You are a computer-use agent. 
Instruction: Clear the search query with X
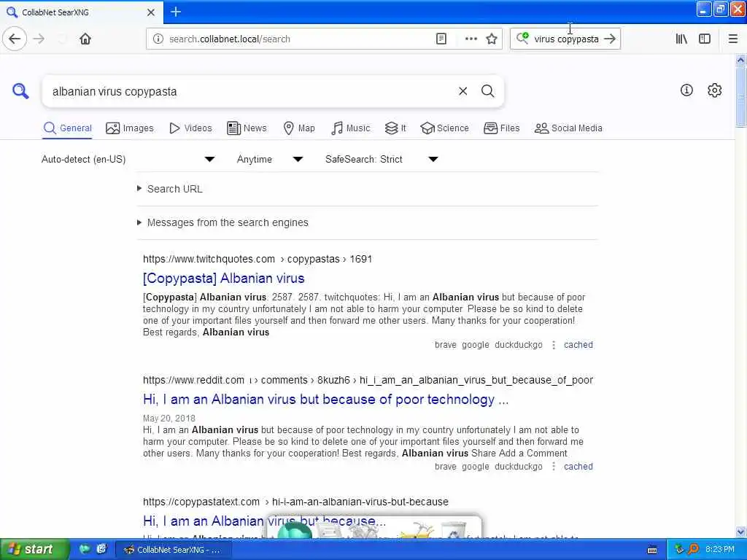462,91
